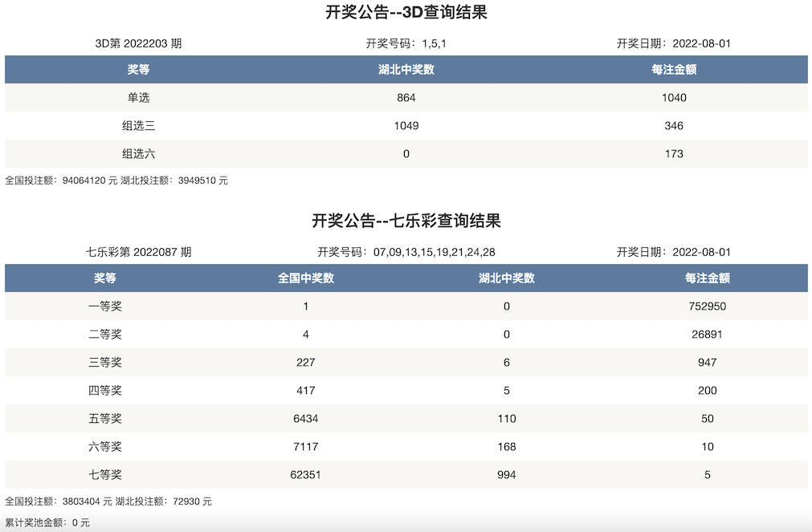The image size is (812, 532).
Task: Click the 一等奖 row label
Action: [x=105, y=307]
